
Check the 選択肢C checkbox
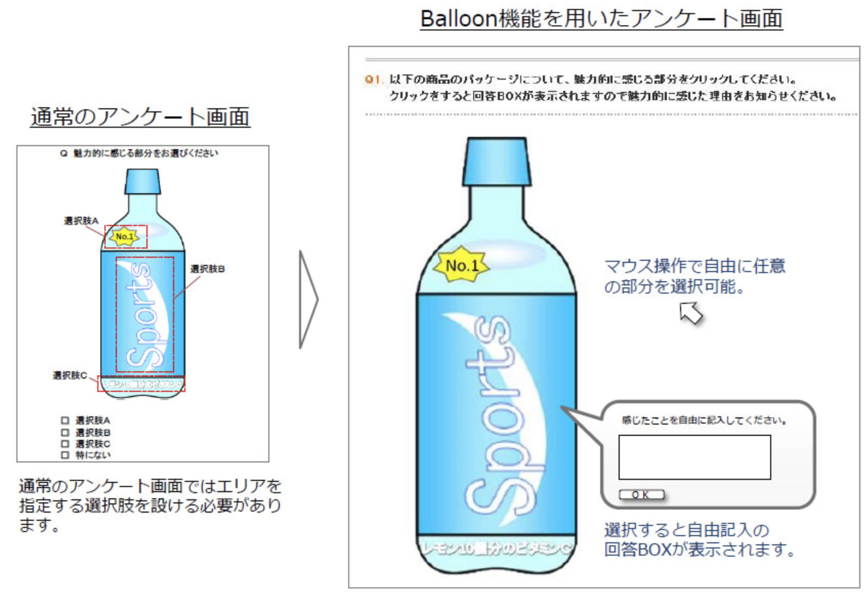point(65,444)
